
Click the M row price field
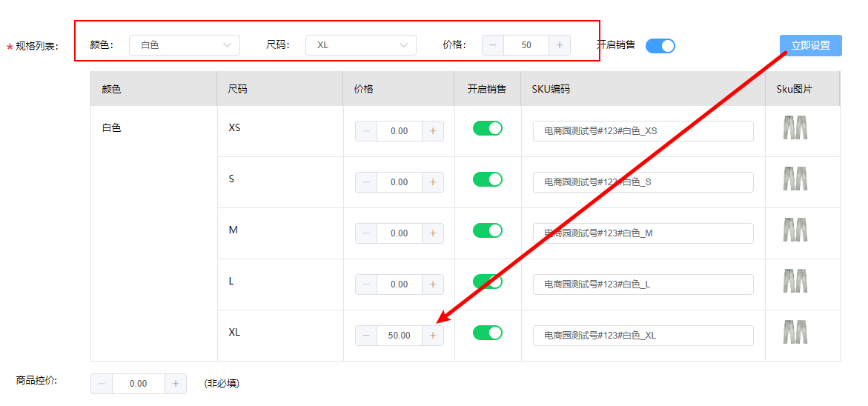point(400,233)
